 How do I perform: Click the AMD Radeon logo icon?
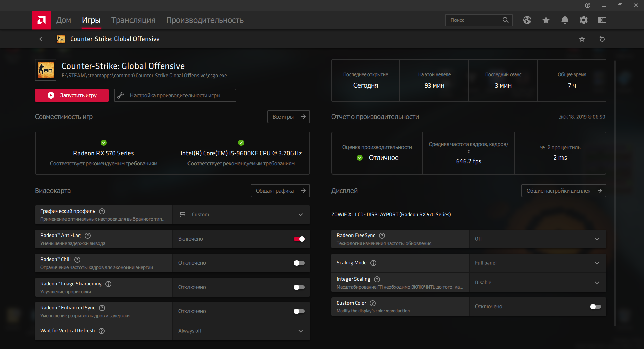[x=42, y=20]
